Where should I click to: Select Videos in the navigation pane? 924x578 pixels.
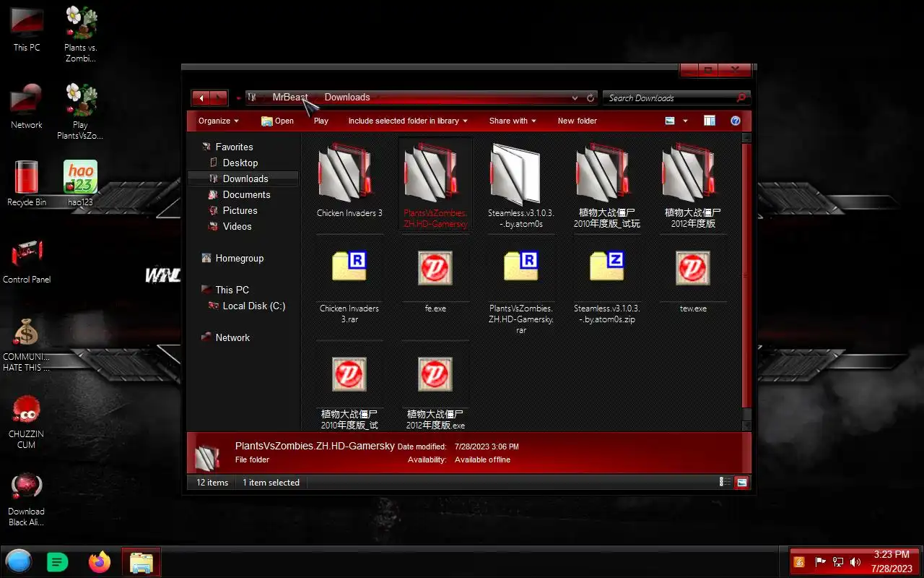click(x=237, y=226)
